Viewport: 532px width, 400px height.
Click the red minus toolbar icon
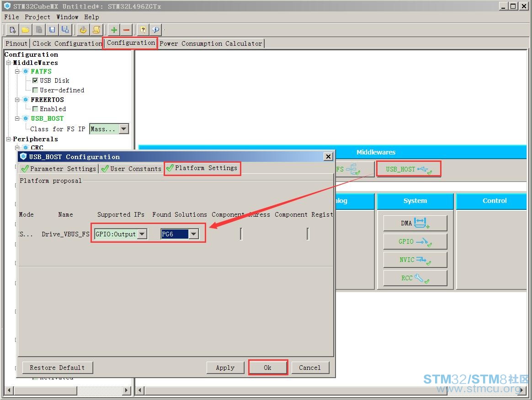click(x=127, y=30)
